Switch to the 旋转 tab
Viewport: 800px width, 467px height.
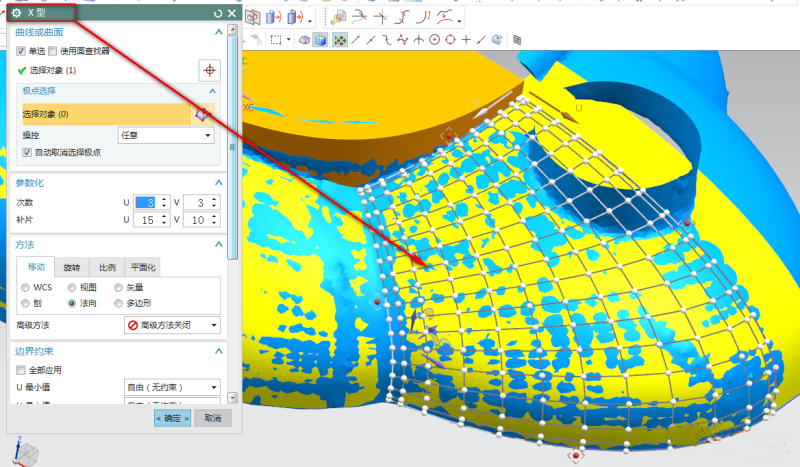coord(71,267)
